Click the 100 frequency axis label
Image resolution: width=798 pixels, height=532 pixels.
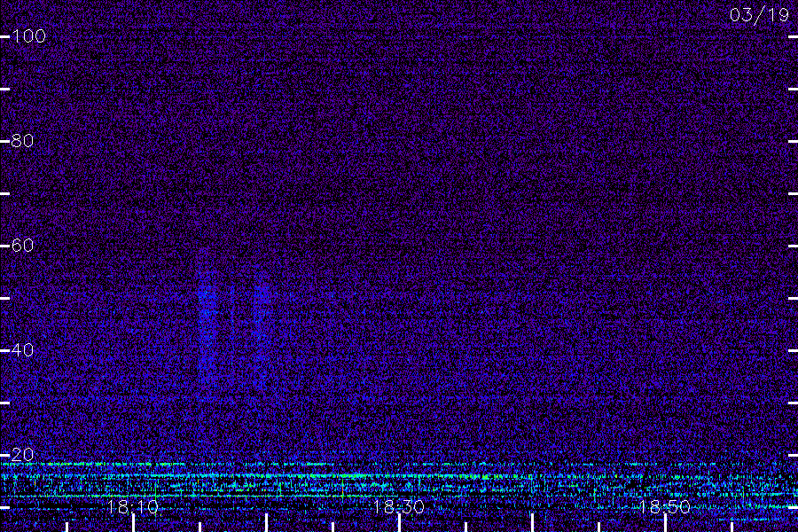click(28, 36)
